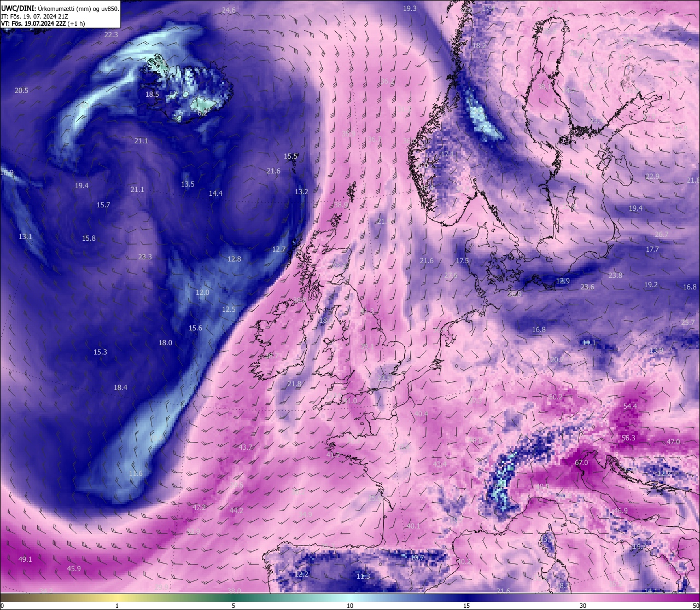
Task: Click the 5 tick label on the color scale
Action: [x=234, y=606]
